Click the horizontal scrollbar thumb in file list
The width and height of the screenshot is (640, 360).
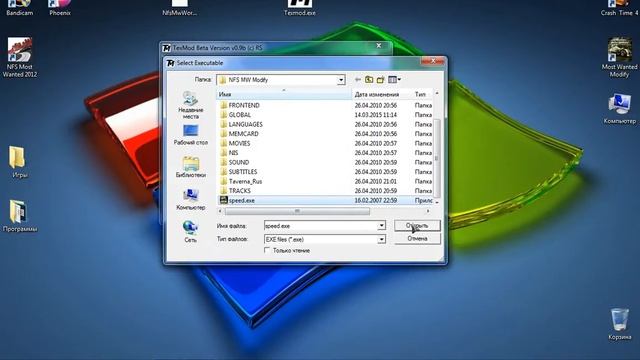(x=297, y=211)
